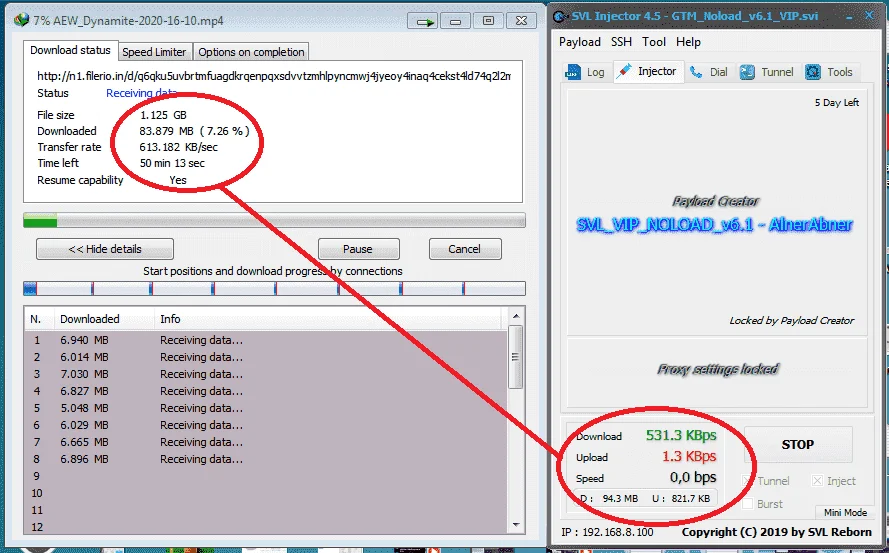Screen dimensions: 889x553
Task: Select connection row 7 with 6.665 MB
Action: (266, 442)
